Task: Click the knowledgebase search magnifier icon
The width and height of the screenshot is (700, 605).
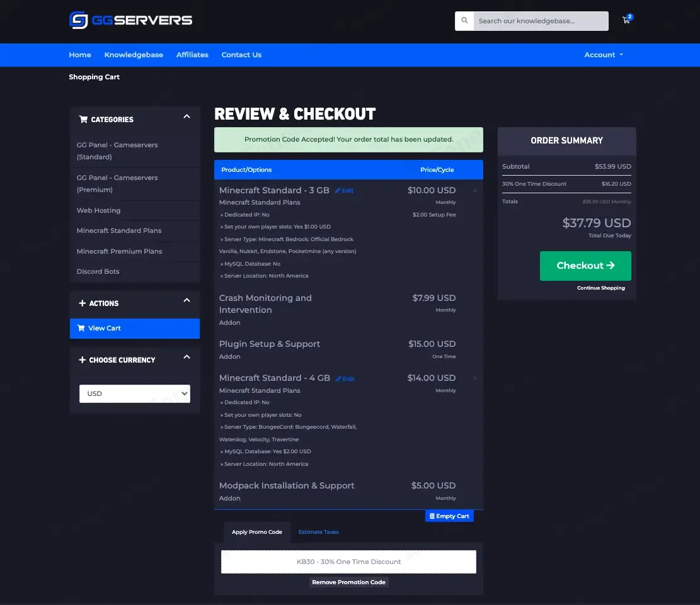Action: (x=464, y=21)
